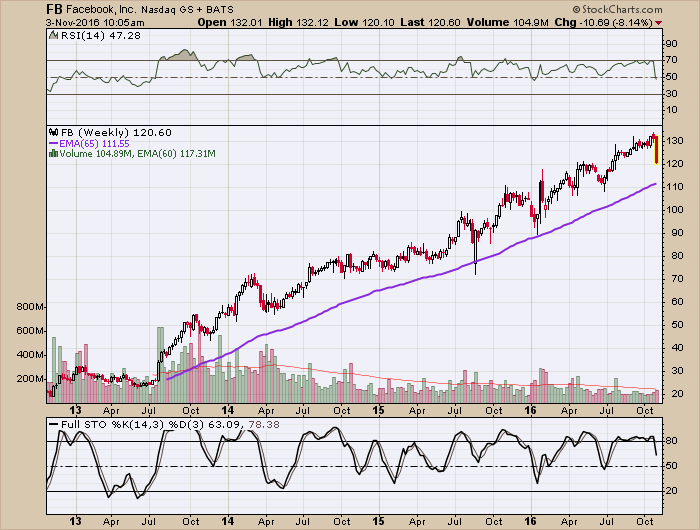Image resolution: width=700 pixels, height=530 pixels.
Task: Click the 90 level on RSI axis
Action: [x=671, y=44]
